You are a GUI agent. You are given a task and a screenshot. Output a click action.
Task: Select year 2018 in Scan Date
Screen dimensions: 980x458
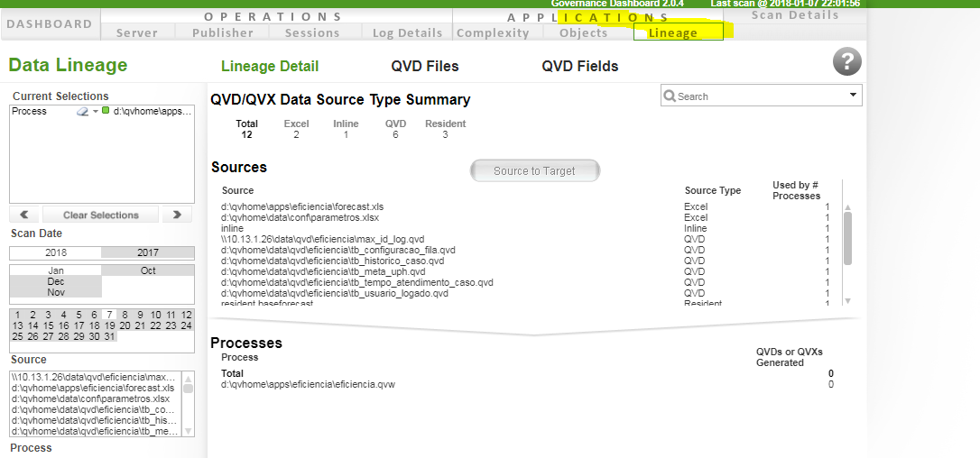coord(56,252)
